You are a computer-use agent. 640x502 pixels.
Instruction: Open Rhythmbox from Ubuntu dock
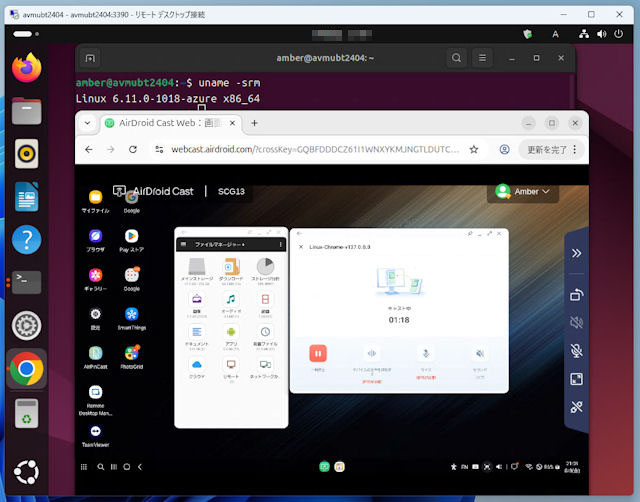pos(27,154)
